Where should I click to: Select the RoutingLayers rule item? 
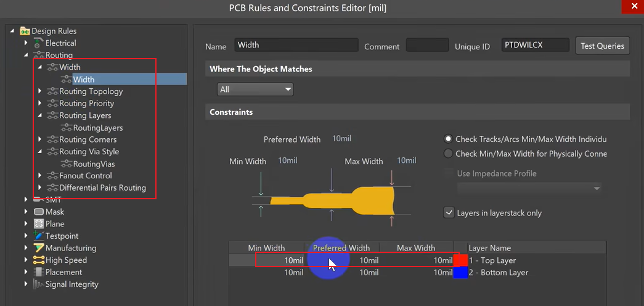click(98, 128)
